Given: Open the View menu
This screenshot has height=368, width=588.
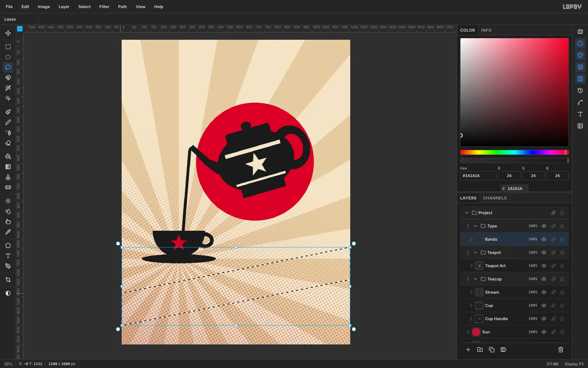Looking at the screenshot, I should (x=140, y=7).
